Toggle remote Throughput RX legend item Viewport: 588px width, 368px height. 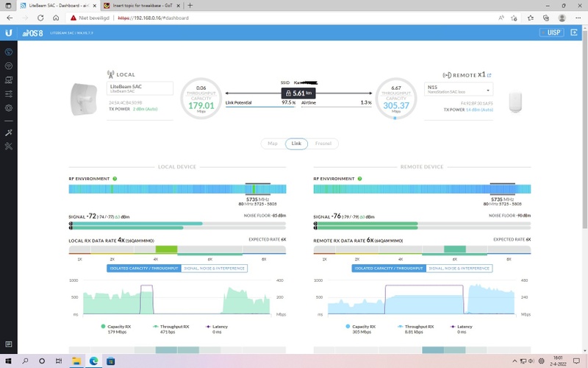click(416, 329)
